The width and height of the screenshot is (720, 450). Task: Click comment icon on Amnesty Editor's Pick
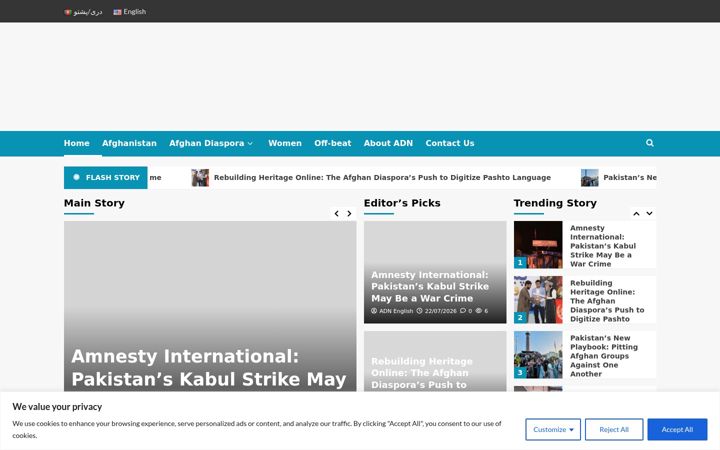[x=463, y=311]
